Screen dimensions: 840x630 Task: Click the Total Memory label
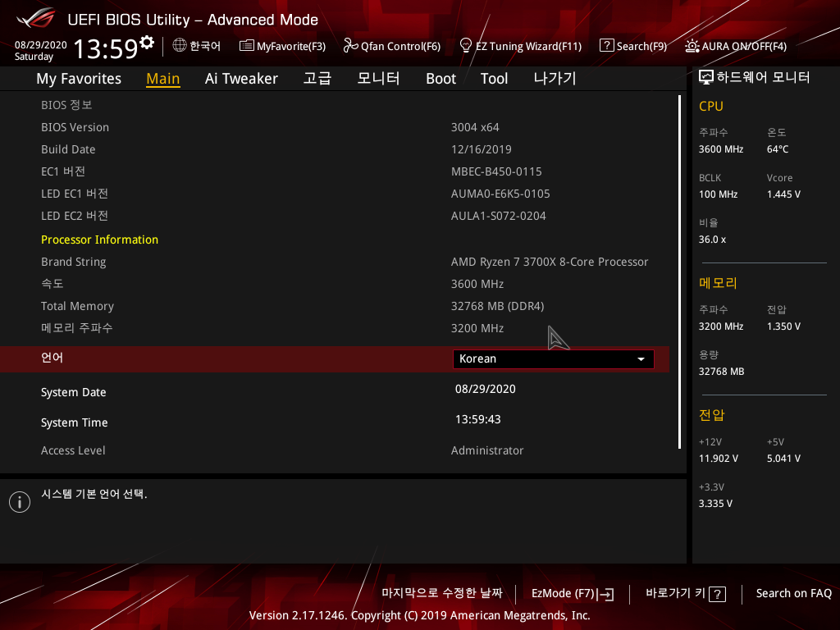tap(77, 307)
